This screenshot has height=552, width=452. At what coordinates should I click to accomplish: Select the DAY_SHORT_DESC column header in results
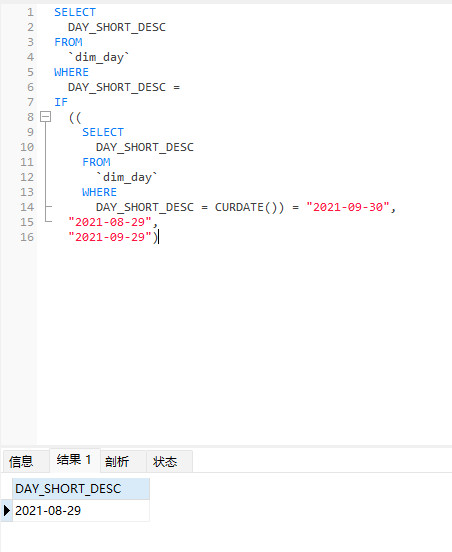(81, 489)
